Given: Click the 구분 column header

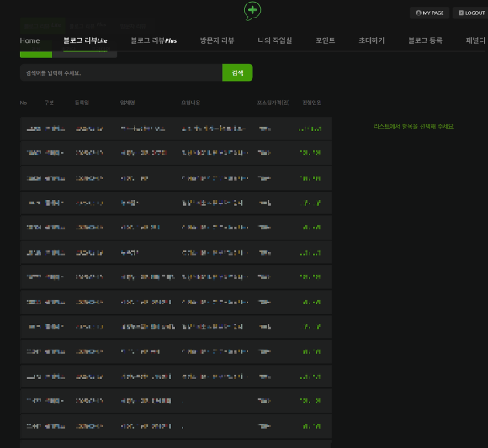Looking at the screenshot, I should point(49,103).
